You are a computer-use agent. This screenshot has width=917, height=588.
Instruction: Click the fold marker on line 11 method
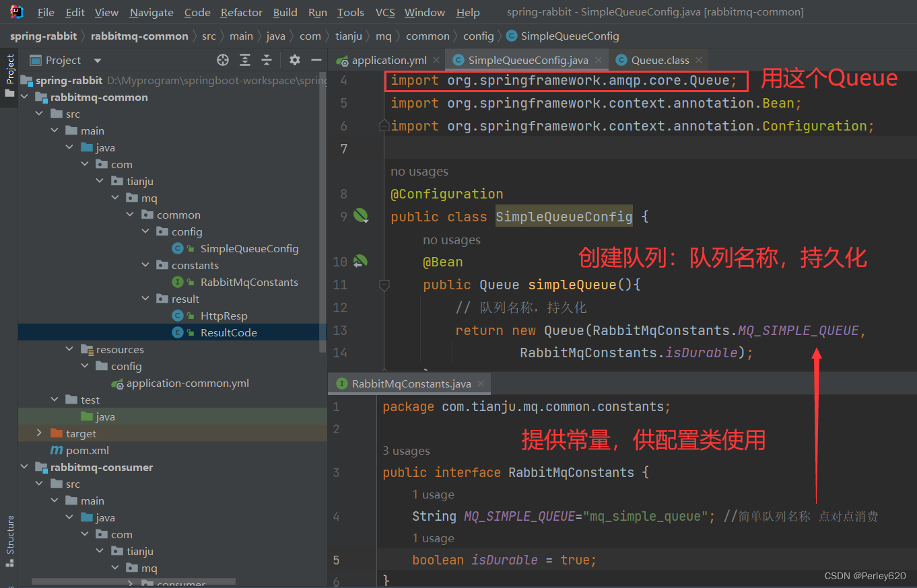click(x=384, y=285)
